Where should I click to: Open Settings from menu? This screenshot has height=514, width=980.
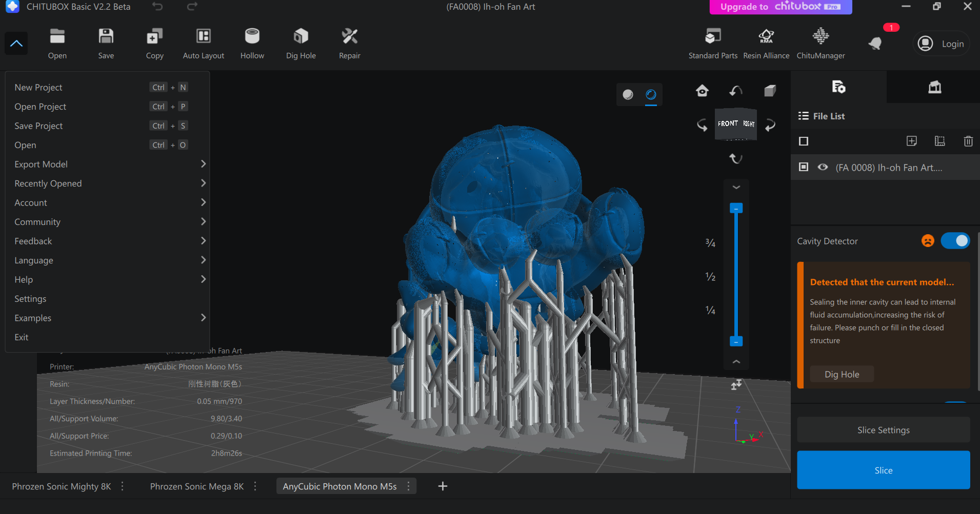[x=107, y=298]
